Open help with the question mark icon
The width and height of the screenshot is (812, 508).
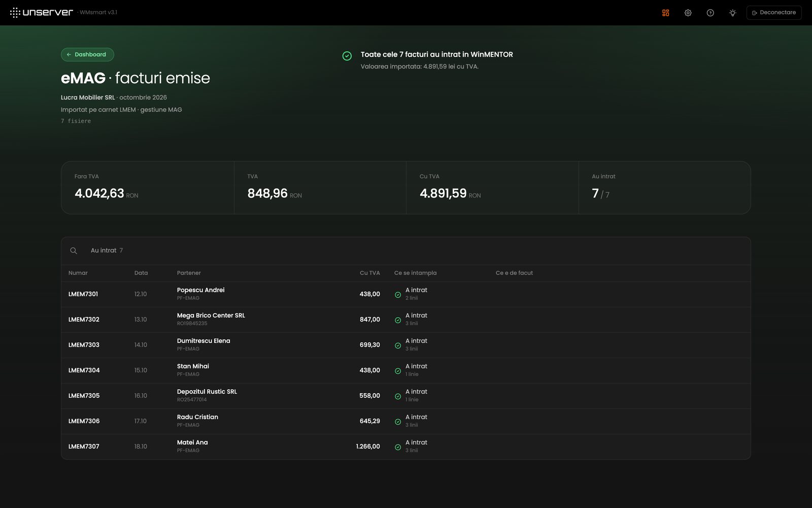coord(710,13)
